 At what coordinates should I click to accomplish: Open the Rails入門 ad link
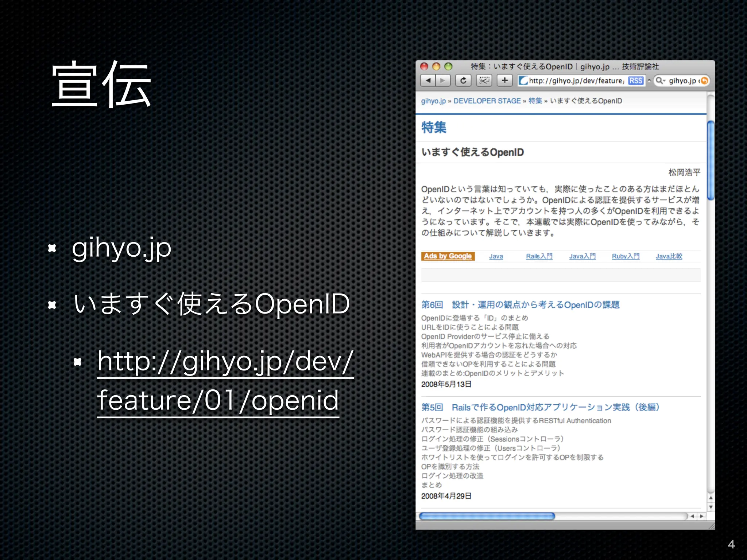point(539,256)
